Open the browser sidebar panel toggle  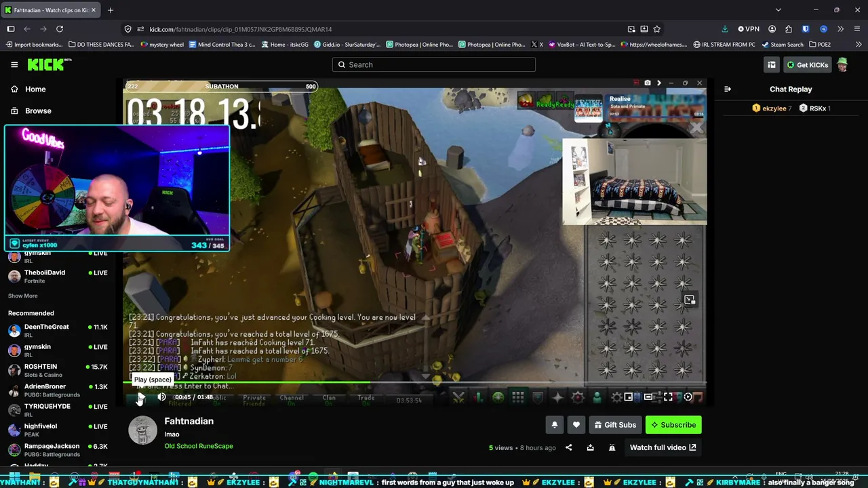[11, 29]
